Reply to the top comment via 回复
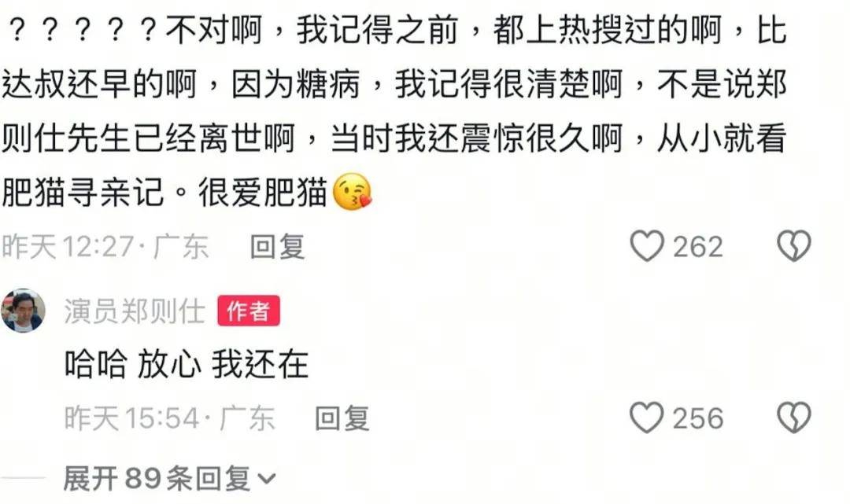This screenshot has width=850, height=504. point(277,247)
